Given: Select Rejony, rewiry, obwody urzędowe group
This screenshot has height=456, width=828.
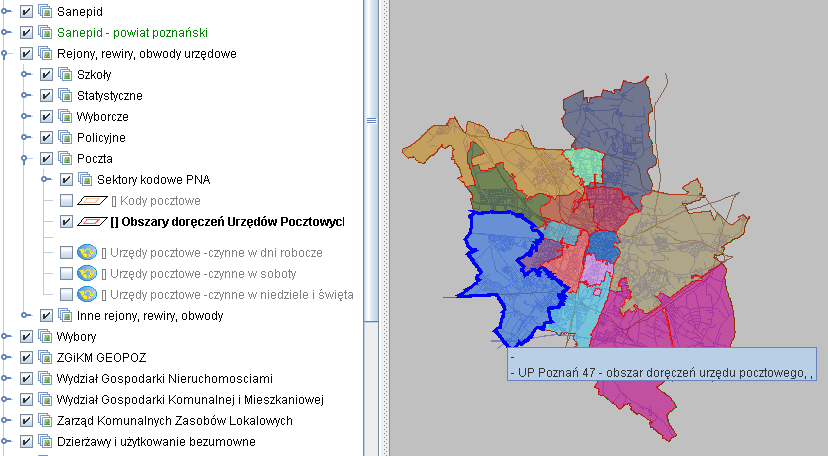Looking at the screenshot, I should point(146,54).
